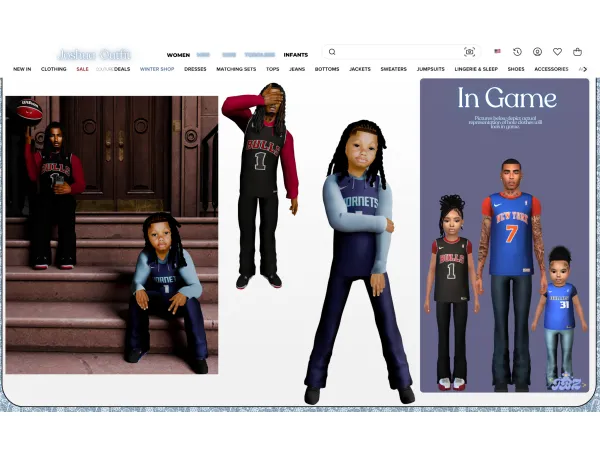
Task: Open the camera image search icon
Action: [470, 52]
